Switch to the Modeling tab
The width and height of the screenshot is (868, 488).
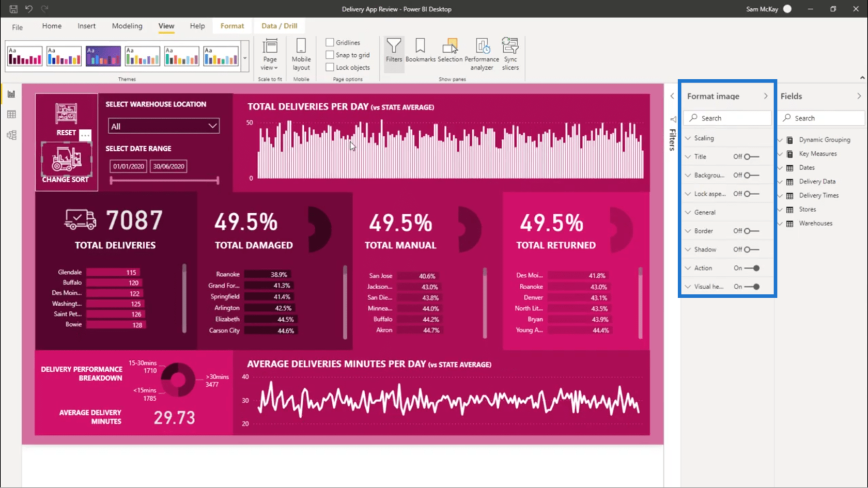pos(127,26)
